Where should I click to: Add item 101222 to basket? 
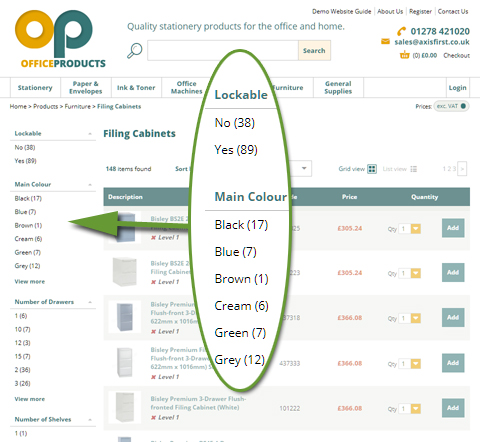coord(453,408)
